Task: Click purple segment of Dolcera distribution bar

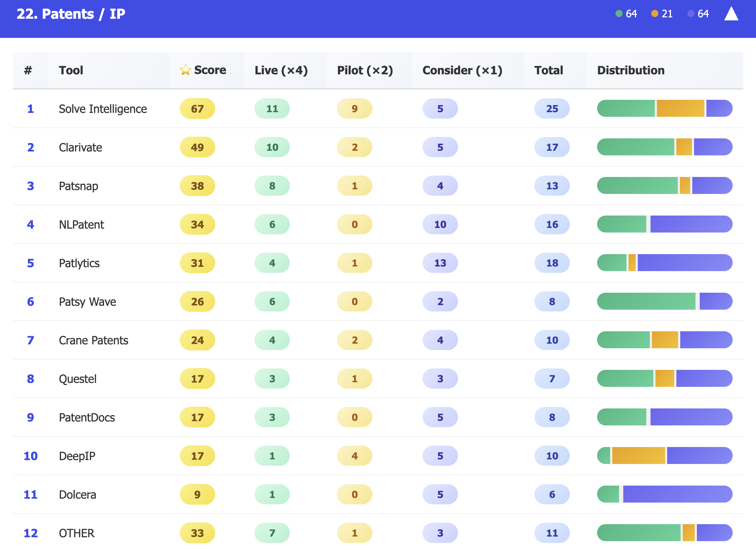Action: [x=677, y=494]
